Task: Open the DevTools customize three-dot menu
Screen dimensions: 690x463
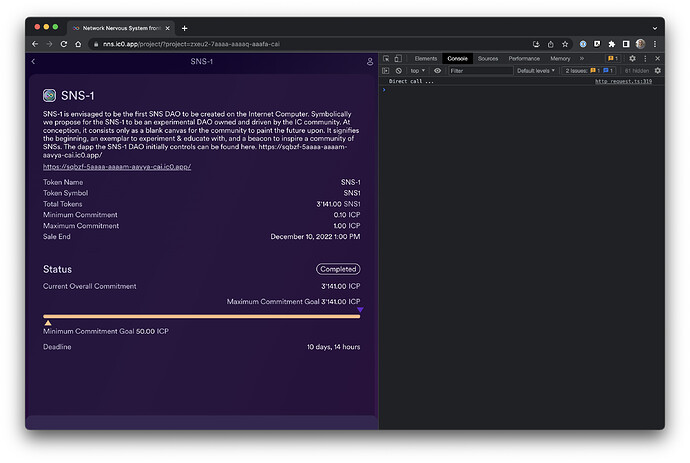Action: pos(645,59)
